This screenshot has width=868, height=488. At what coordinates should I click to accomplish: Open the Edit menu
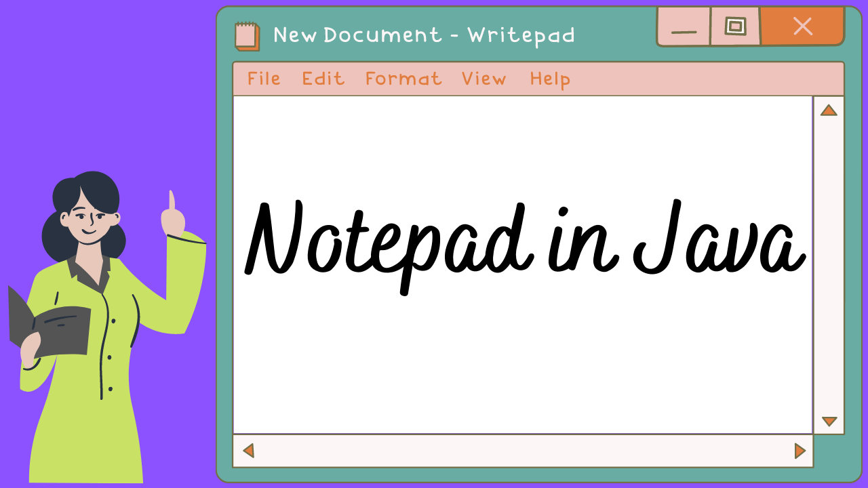(323, 79)
